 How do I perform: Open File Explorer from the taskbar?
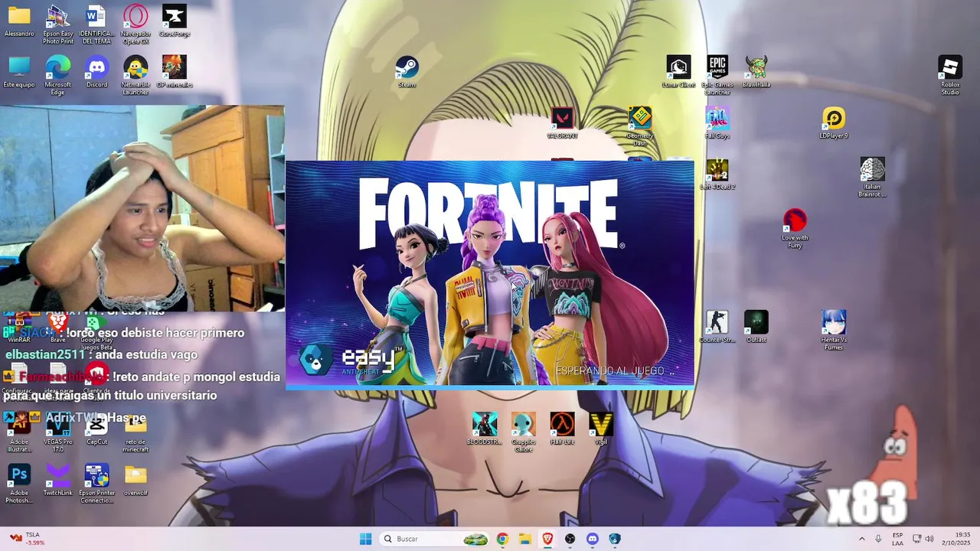525,539
